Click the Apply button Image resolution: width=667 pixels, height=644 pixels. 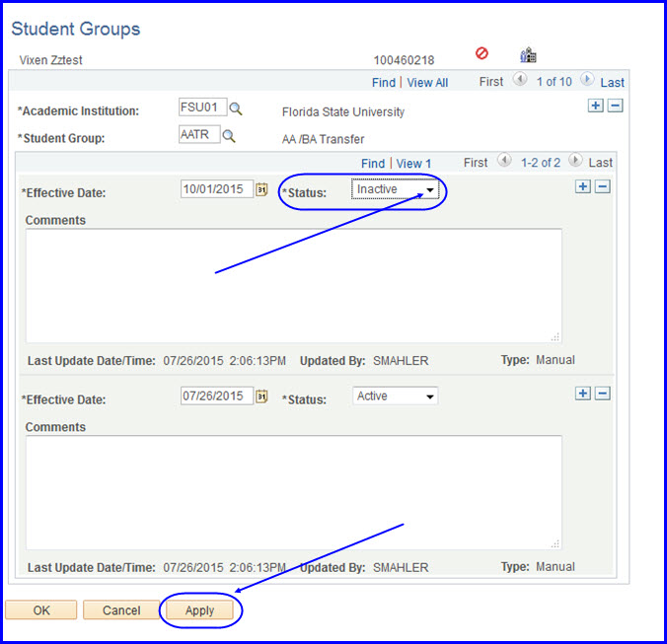click(199, 610)
